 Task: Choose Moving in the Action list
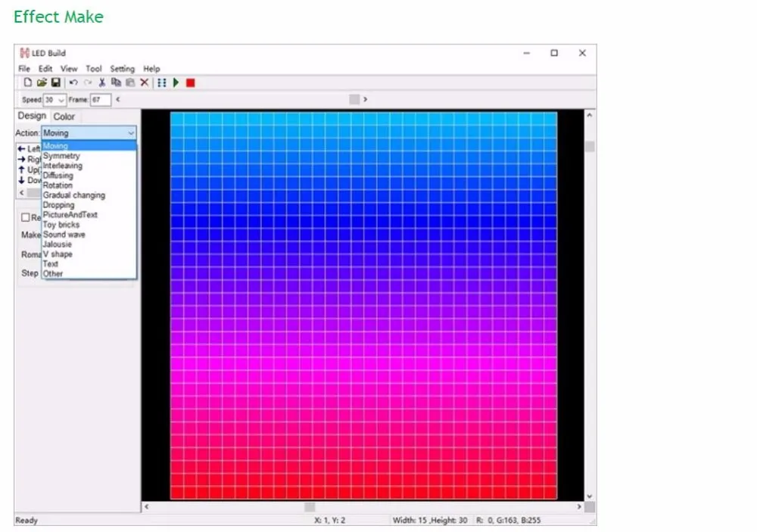tap(89, 146)
